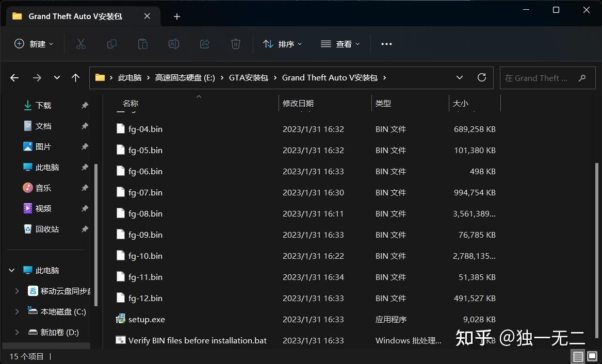Click the folder icon in address bar
Image resolution: width=602 pixels, height=364 pixels.
point(100,77)
